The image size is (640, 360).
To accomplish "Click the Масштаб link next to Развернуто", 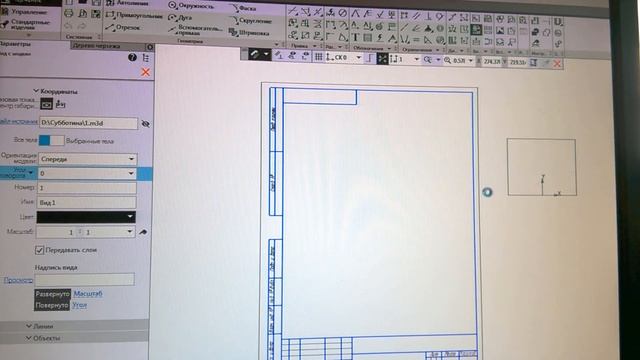I will (88, 293).
